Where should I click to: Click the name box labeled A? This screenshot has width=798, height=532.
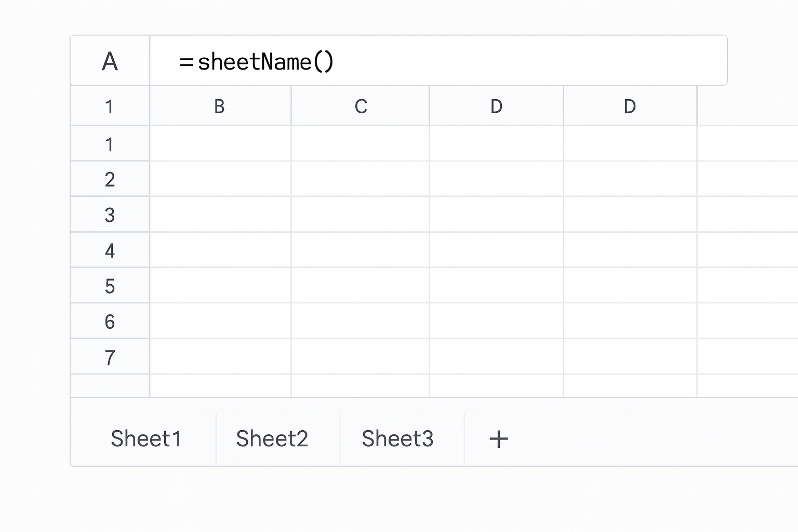coord(110,61)
